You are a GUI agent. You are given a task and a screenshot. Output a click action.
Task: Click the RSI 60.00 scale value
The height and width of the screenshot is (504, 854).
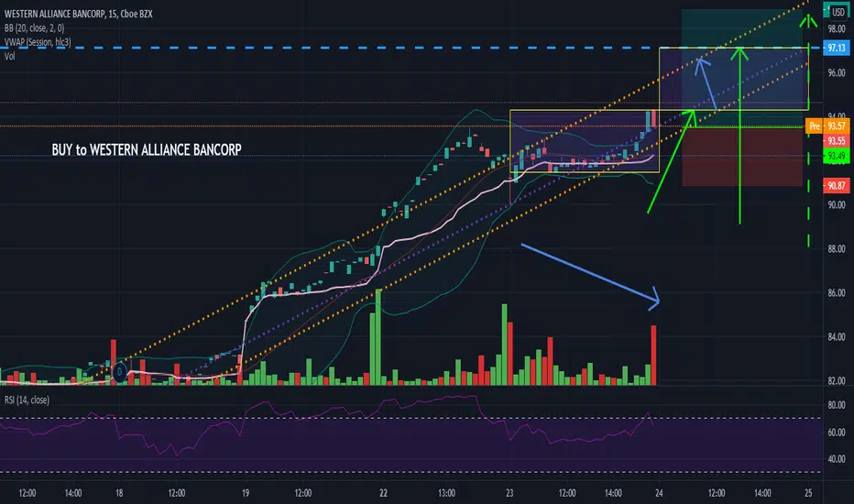(837, 433)
